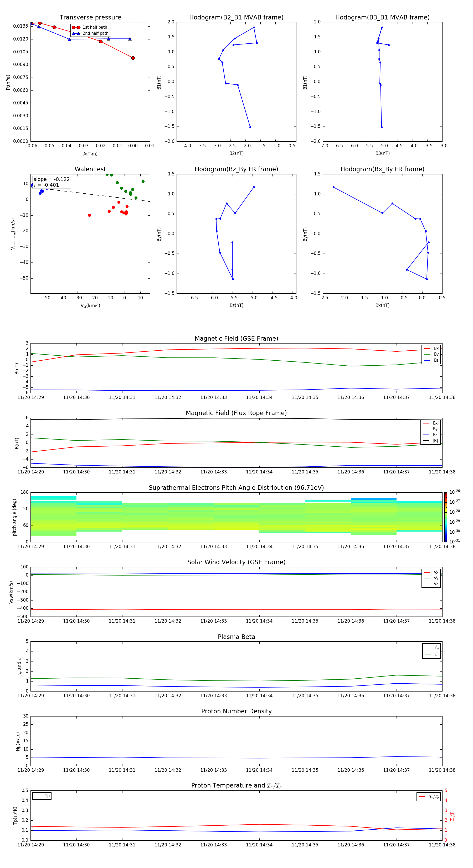This screenshot has height=868, width=473.
Task: Click 'Magnetic Field (Flux Rope Frame)' title
Action: (x=236, y=413)
